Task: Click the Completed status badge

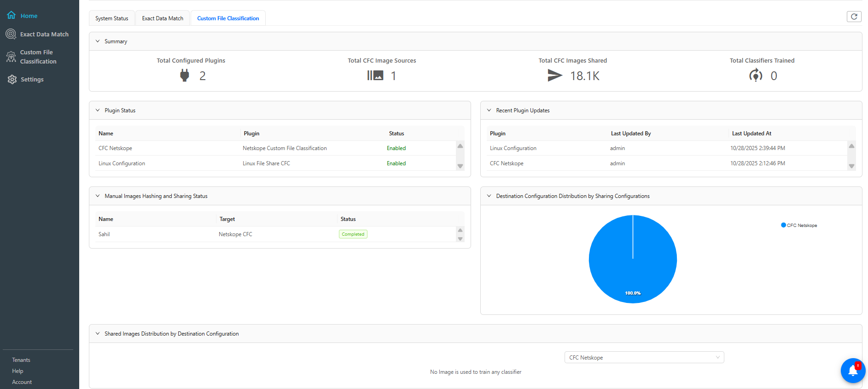Action: pyautogui.click(x=353, y=234)
